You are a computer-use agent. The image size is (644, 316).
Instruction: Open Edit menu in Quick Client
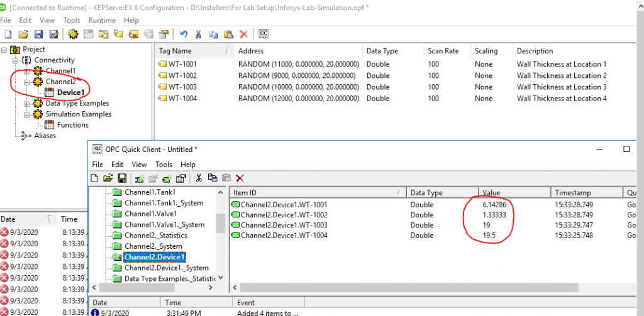[x=117, y=165]
